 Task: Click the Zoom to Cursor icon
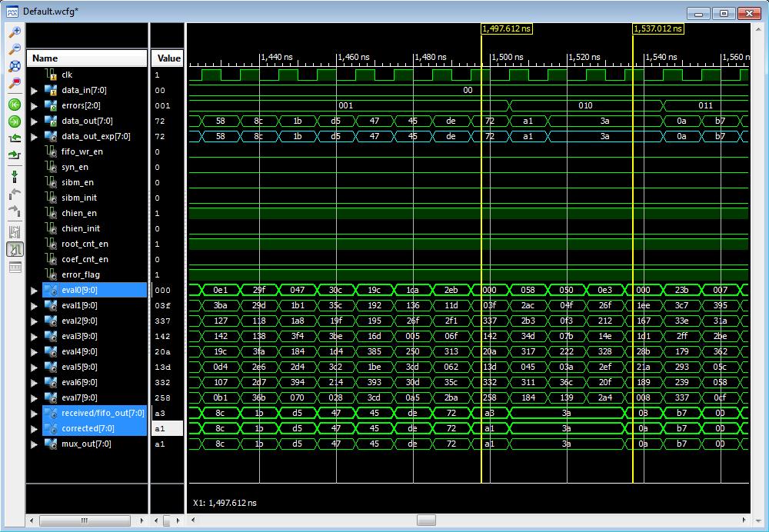15,83
